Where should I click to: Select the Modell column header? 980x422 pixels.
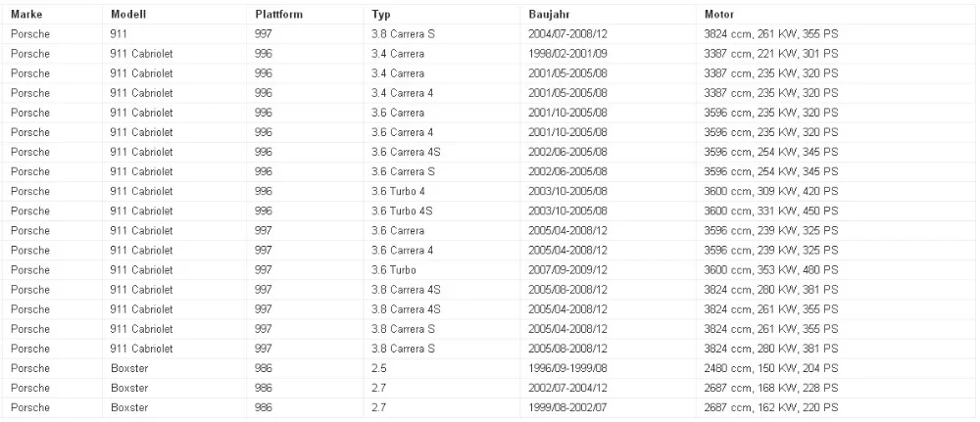[128, 15]
